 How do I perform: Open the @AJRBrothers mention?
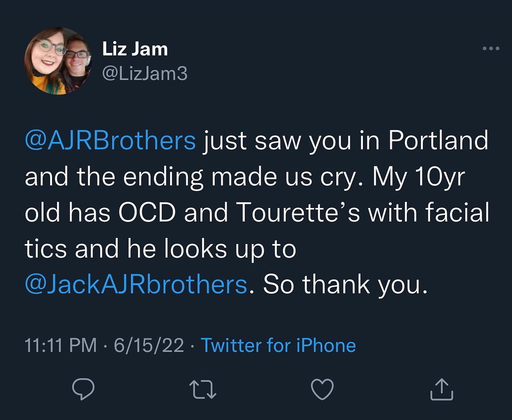[110, 142]
